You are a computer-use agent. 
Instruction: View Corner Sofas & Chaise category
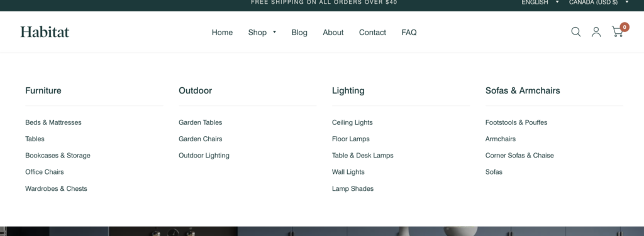(519, 155)
